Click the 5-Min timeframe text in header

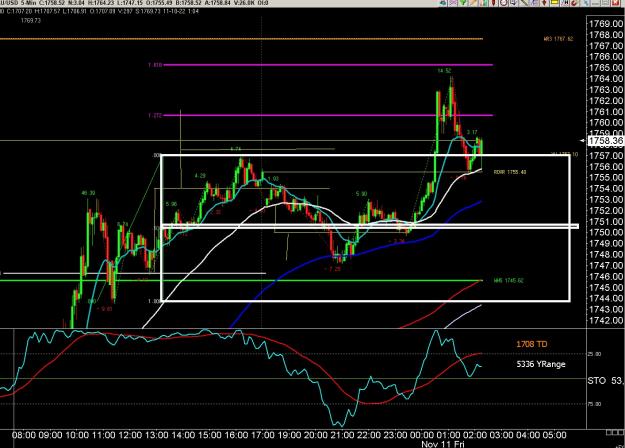click(x=28, y=3)
